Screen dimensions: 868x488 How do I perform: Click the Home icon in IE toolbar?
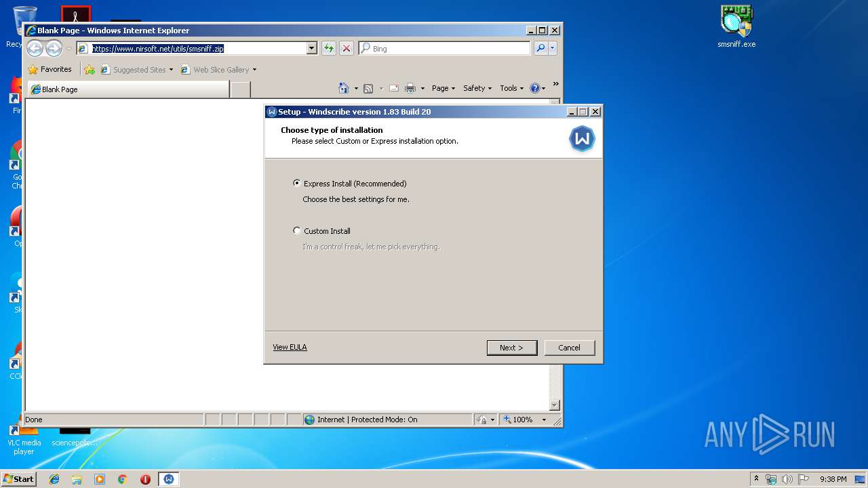(344, 88)
